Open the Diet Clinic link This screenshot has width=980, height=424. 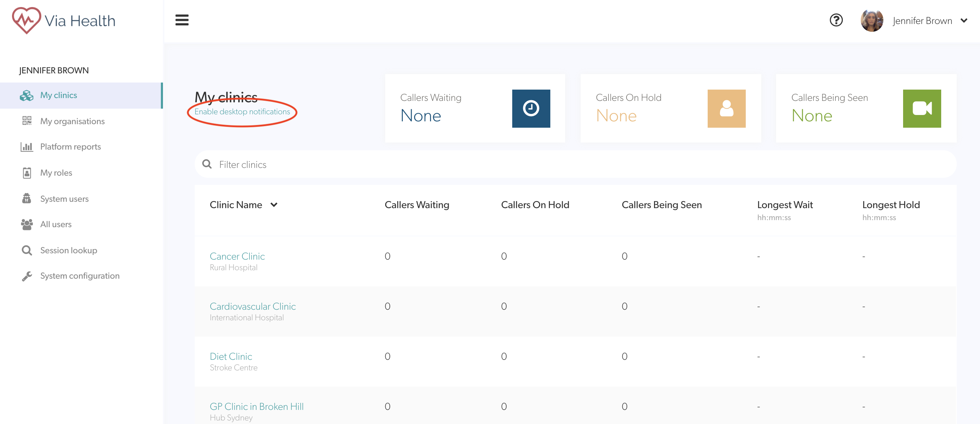pyautogui.click(x=231, y=357)
